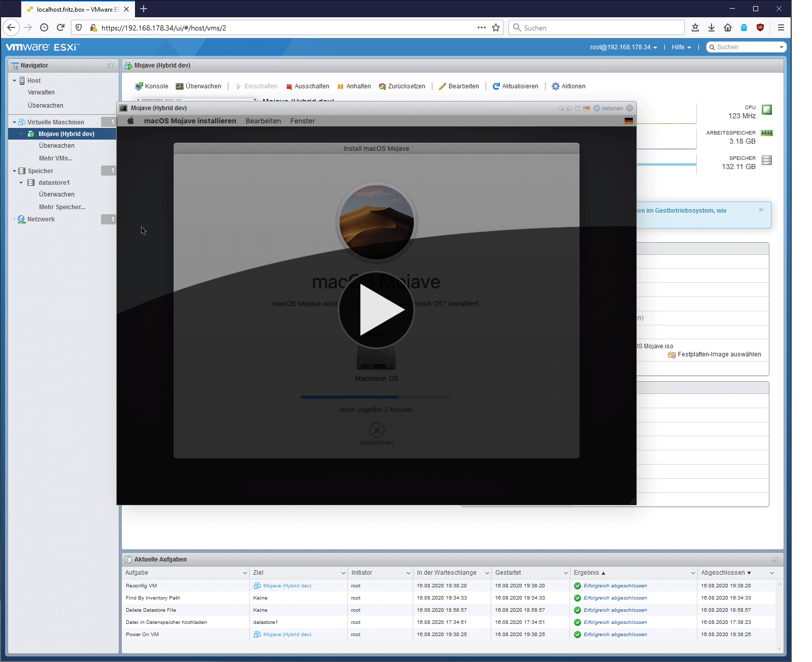Image resolution: width=812 pixels, height=662 pixels.
Task: Open Mojave (Hybrid dev) link in Reconfig task
Action: point(287,586)
